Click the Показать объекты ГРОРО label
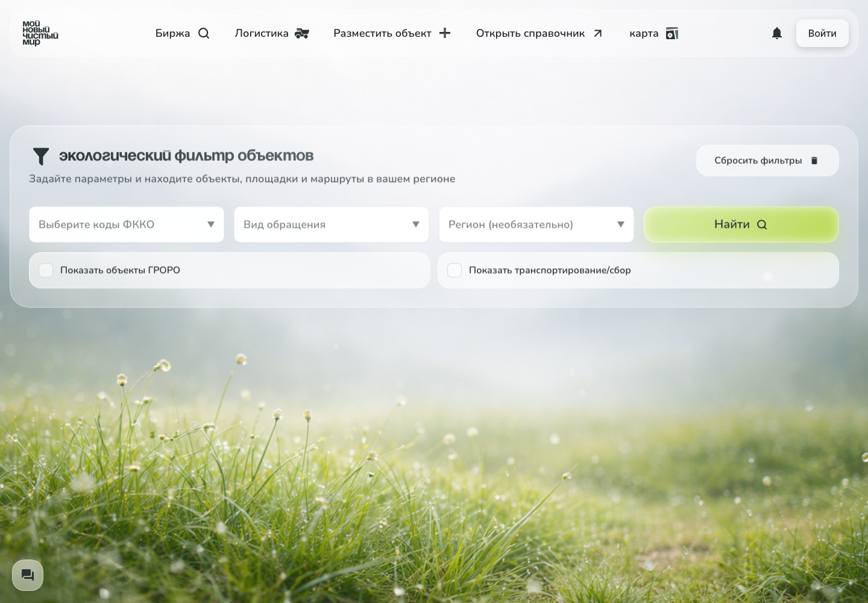Image resolution: width=868 pixels, height=603 pixels. (120, 270)
